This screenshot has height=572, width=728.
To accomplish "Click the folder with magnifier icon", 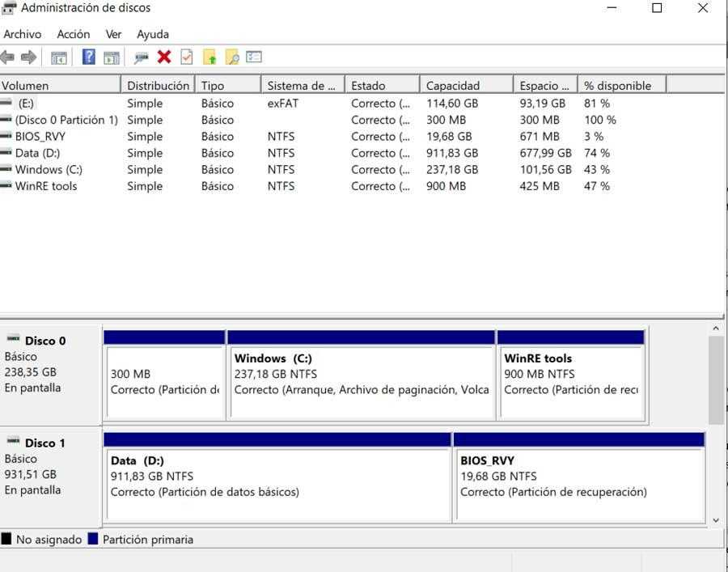I will (232, 57).
